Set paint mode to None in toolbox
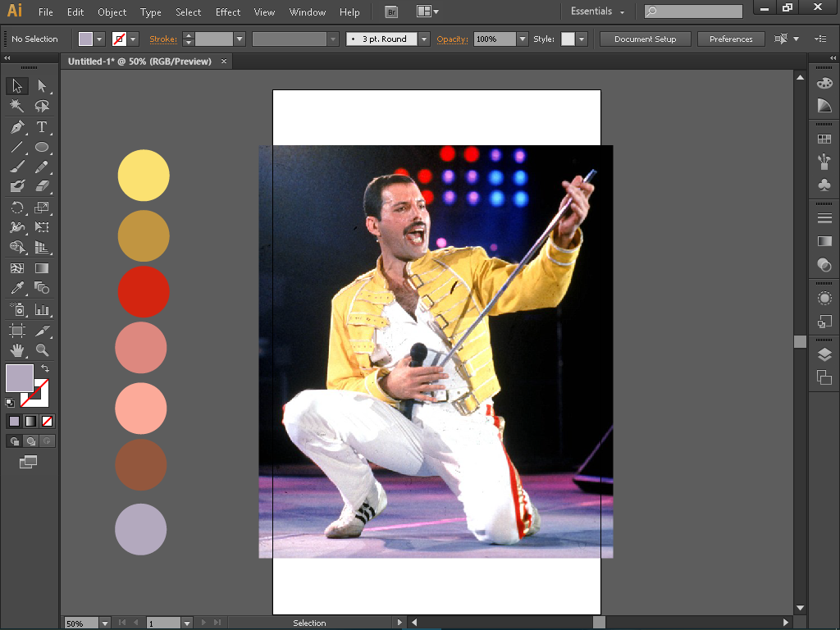The width and height of the screenshot is (840, 630). (48, 421)
